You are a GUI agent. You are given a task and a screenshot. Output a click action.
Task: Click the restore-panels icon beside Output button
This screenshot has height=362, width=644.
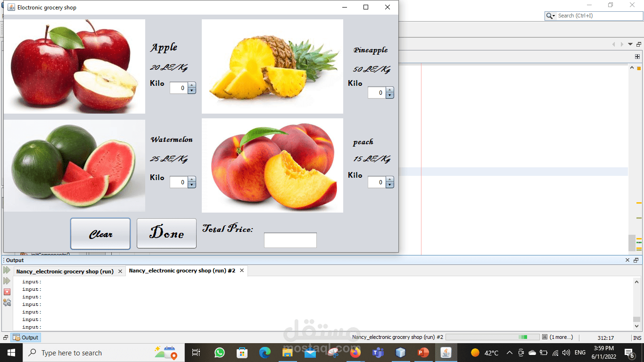coord(6,337)
